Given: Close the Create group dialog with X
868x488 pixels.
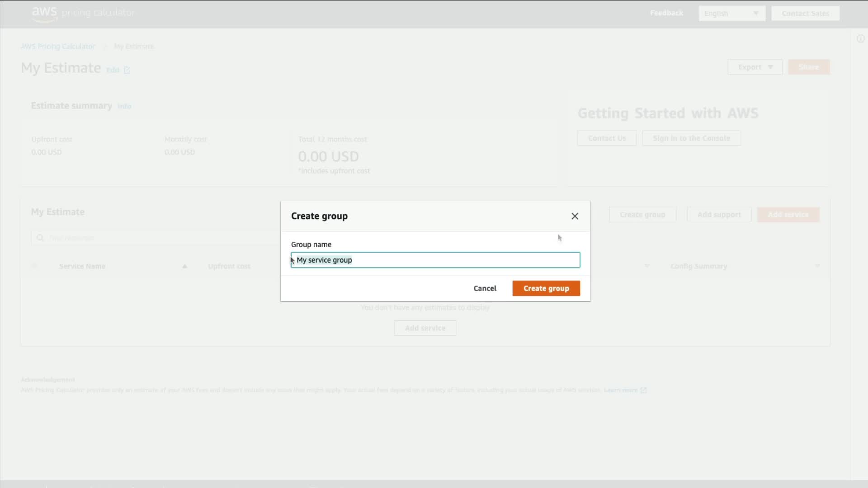Looking at the screenshot, I should click(575, 216).
